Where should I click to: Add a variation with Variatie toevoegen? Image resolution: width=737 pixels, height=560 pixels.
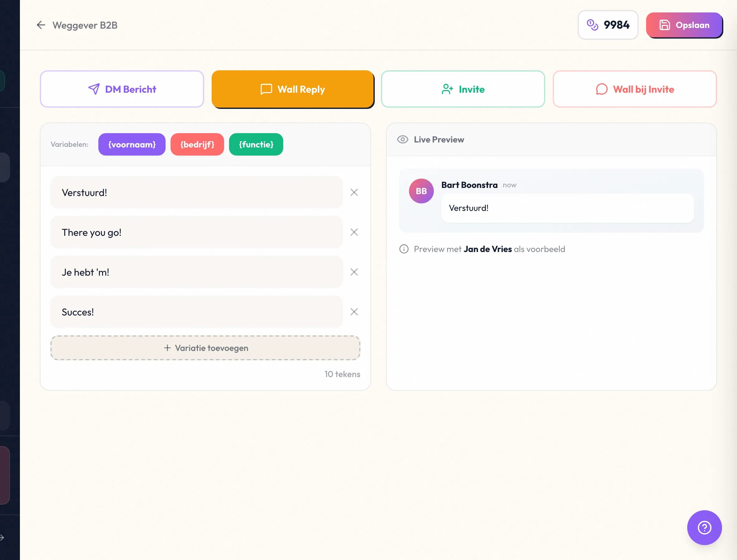(205, 348)
